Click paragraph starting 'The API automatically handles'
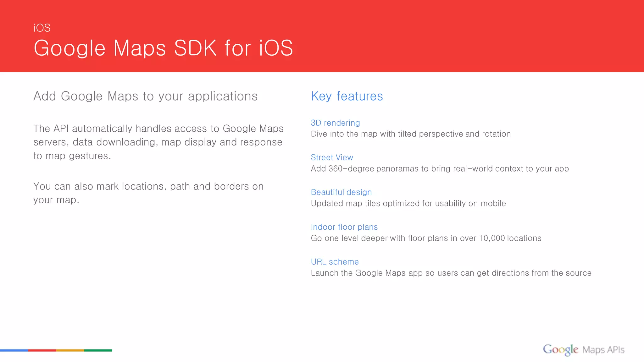Screen dimensions: 644x362 158,142
